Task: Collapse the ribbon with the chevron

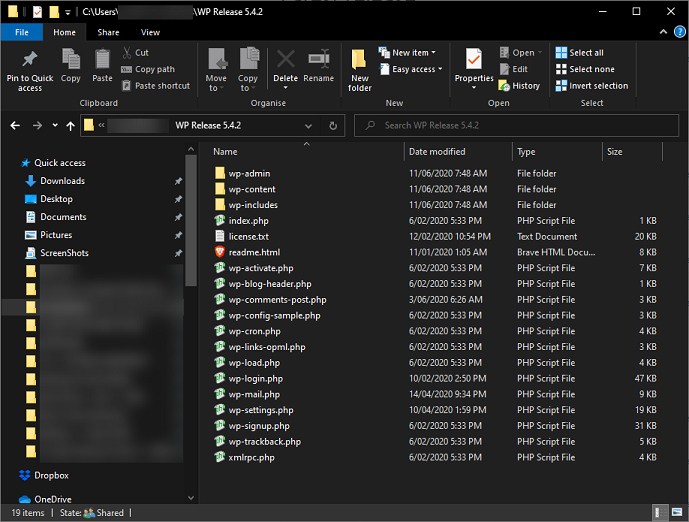Action: 663,32
